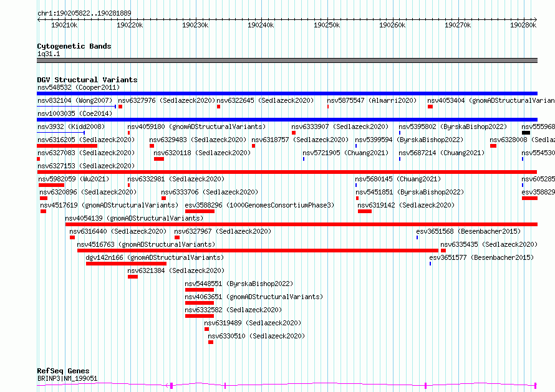Open the esv3651568 (Besenbacher2015) label
This screenshot has height=392, width=555.
tap(468, 231)
